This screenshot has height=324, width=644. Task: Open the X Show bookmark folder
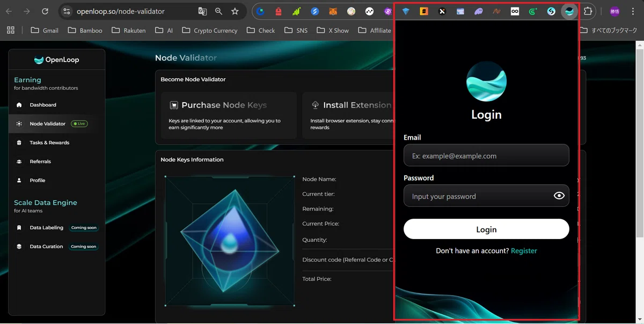tap(333, 31)
